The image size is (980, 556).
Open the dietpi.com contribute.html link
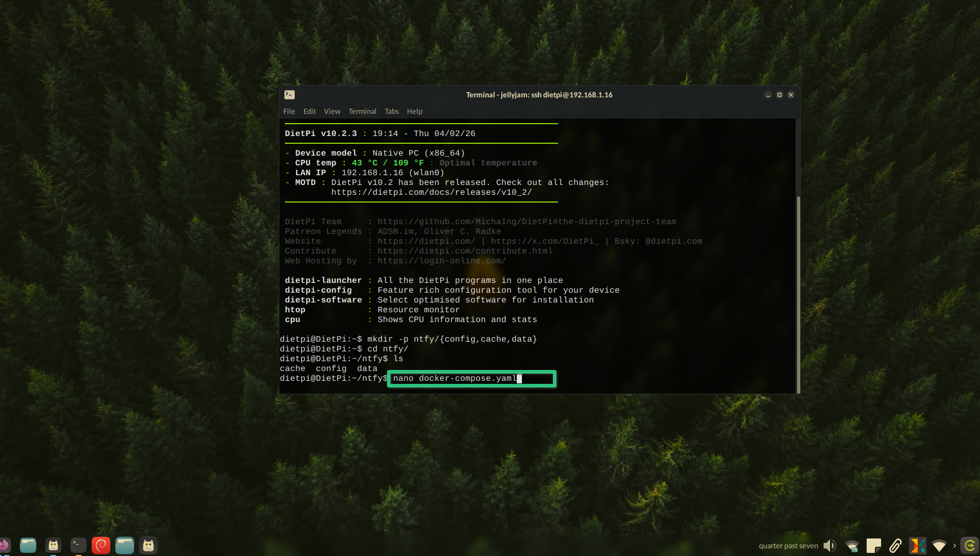[x=465, y=251]
